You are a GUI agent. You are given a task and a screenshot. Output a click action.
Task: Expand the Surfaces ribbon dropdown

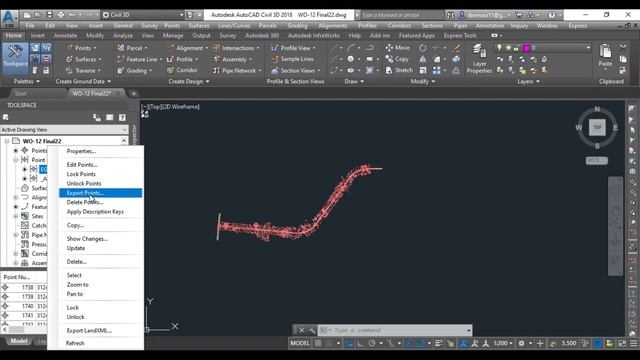pyautogui.click(x=100, y=60)
